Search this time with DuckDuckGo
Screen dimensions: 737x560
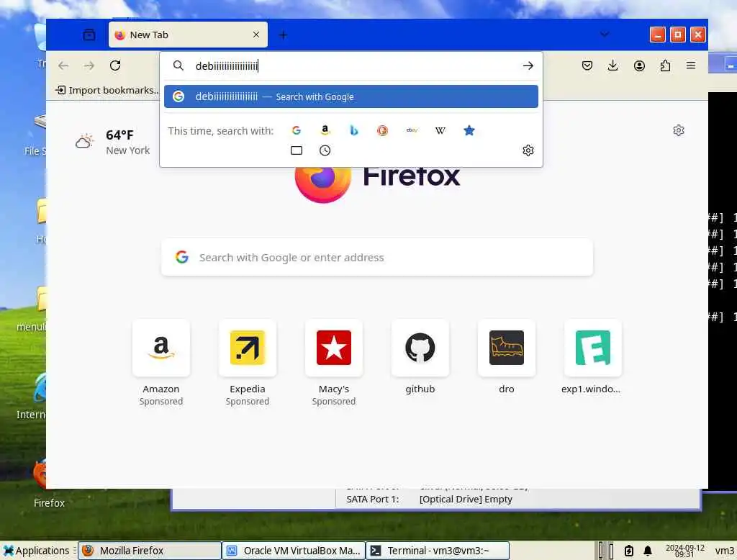(x=383, y=130)
